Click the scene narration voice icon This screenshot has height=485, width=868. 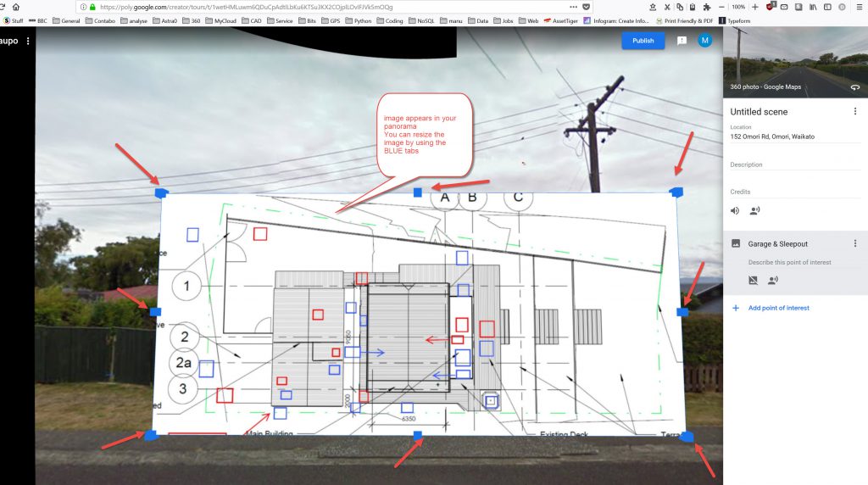tap(754, 210)
